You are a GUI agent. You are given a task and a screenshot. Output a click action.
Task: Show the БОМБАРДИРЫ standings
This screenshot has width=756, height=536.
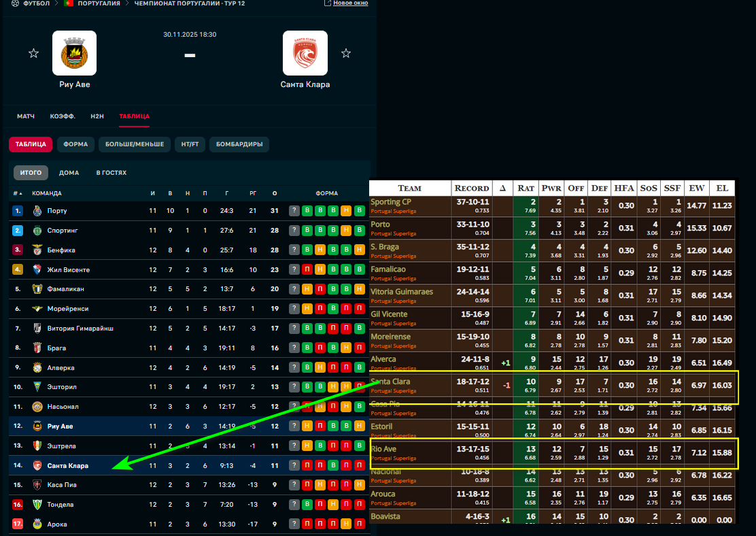coord(239,144)
